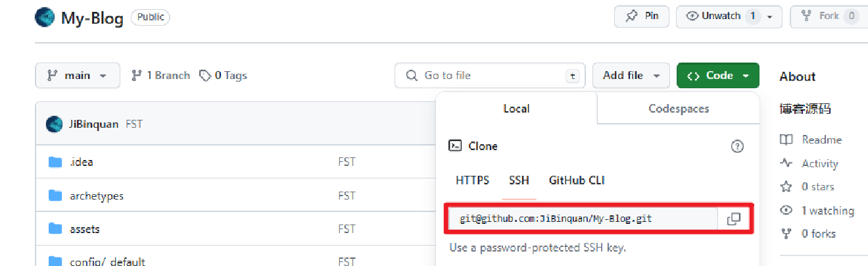Open the main branch selector dropdown
868x266 pixels.
(78, 76)
